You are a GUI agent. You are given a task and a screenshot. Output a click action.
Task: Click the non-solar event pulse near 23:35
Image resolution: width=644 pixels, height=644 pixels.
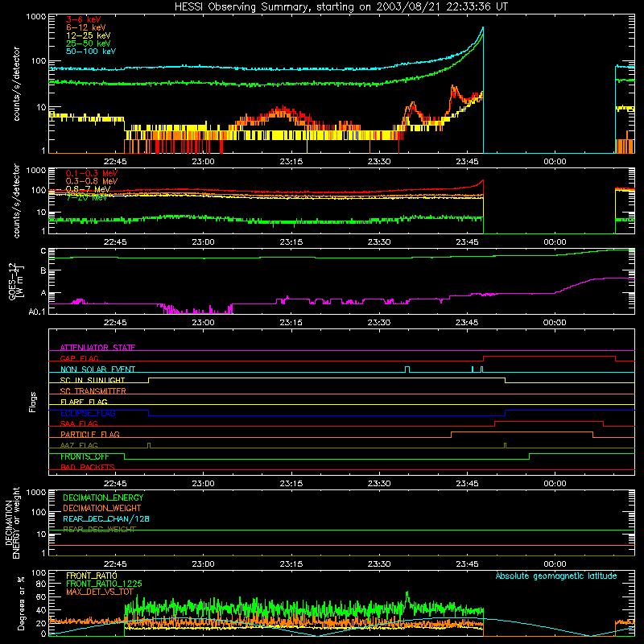(407, 369)
